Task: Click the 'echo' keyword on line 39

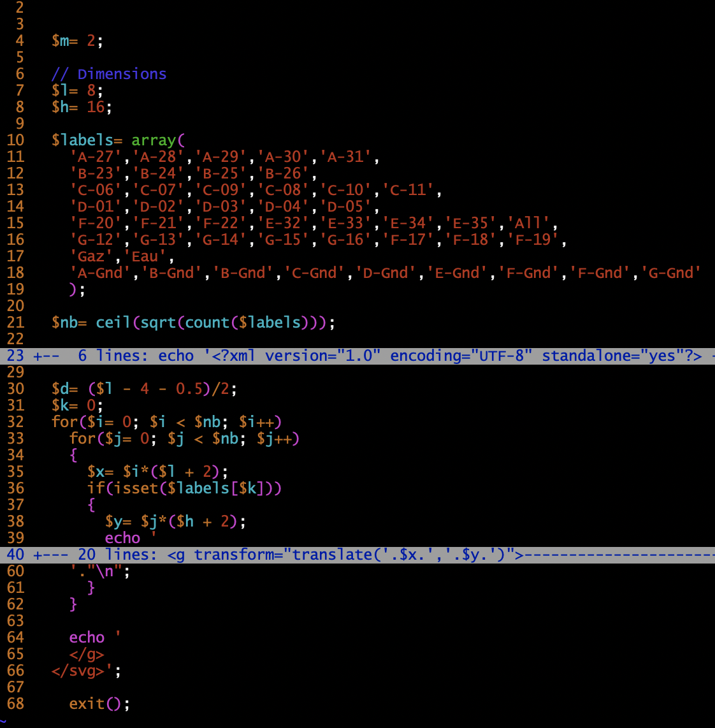Action: coord(122,538)
